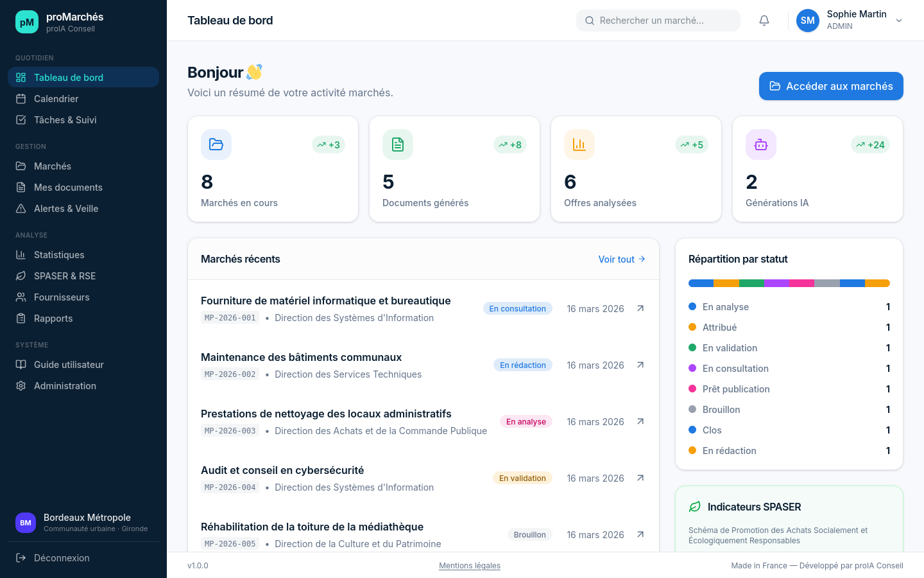Viewport: 924px width, 578px height.
Task: Open Calendrier in the sidebar
Action: click(56, 99)
